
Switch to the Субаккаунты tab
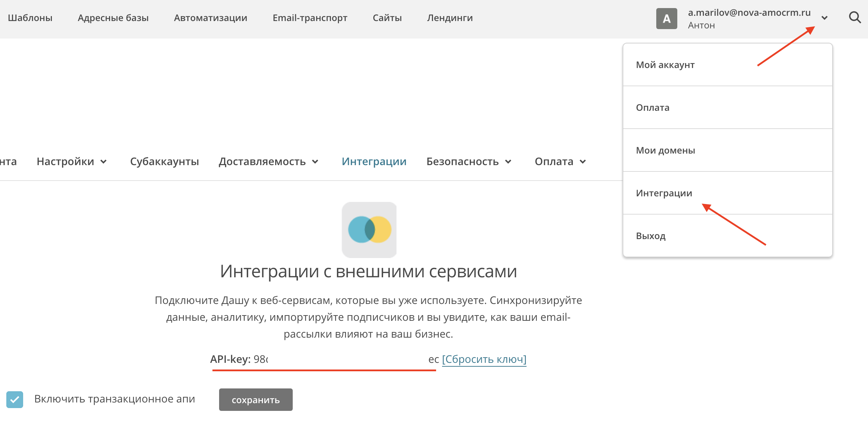point(164,162)
